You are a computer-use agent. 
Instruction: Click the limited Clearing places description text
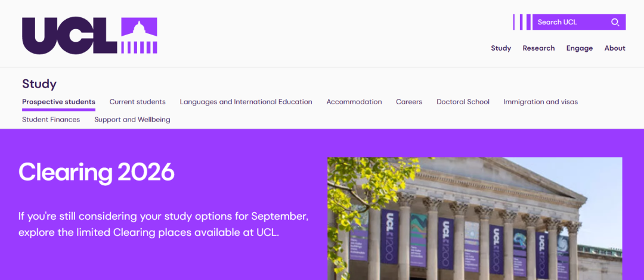(x=163, y=224)
